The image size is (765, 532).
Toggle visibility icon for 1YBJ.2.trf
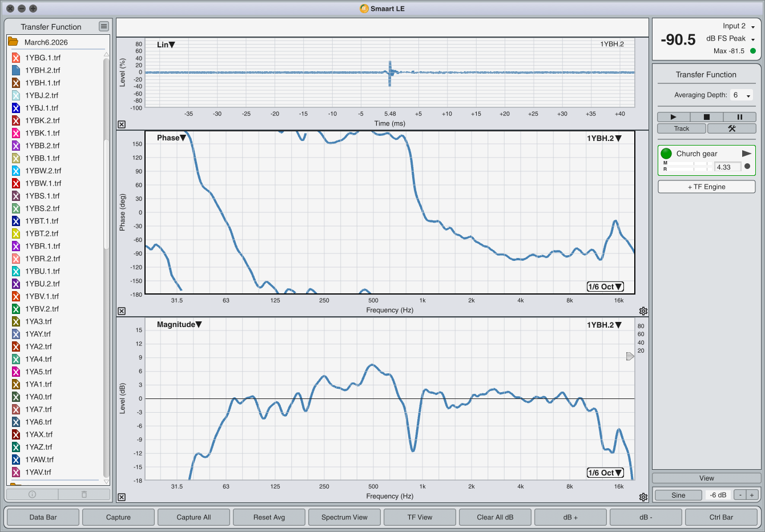click(x=16, y=95)
